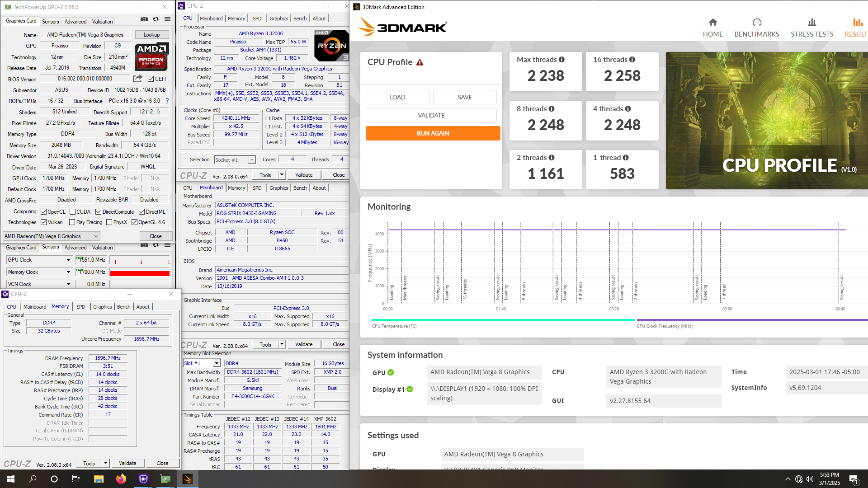Click the Max threads score card 2 238
This screenshot has width=868, height=488.
click(546, 72)
